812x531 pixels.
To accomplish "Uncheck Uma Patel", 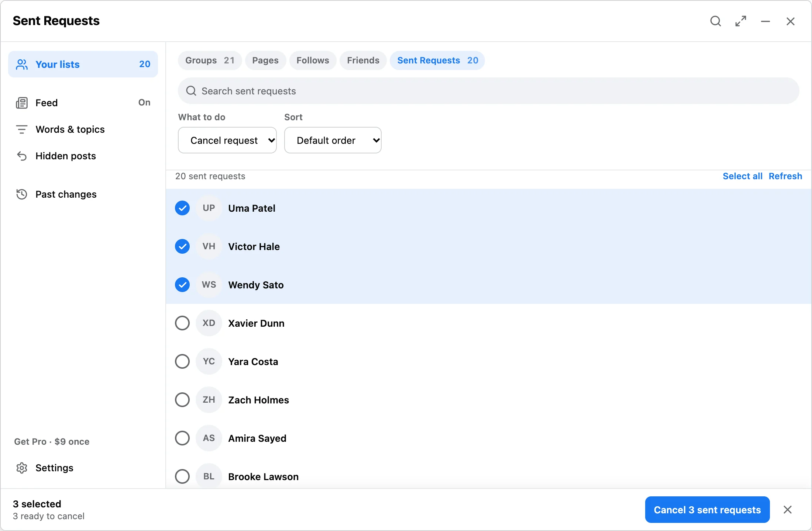I will pos(182,208).
